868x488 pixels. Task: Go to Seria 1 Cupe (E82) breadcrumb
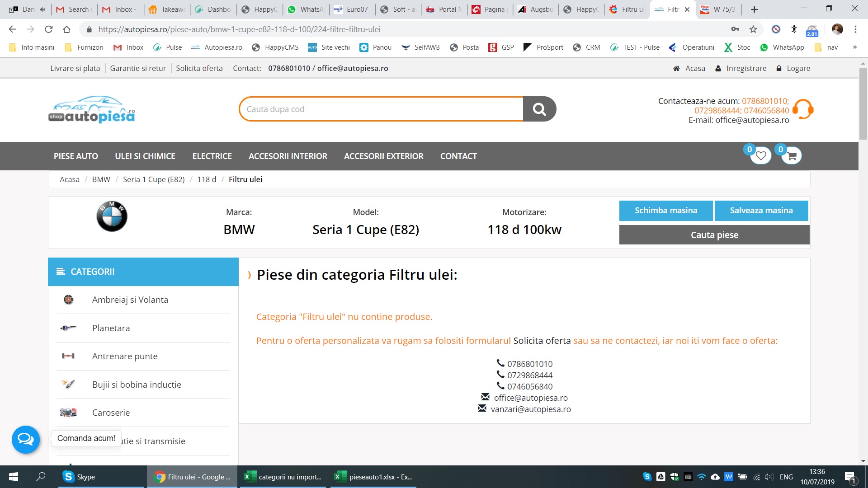(154, 179)
